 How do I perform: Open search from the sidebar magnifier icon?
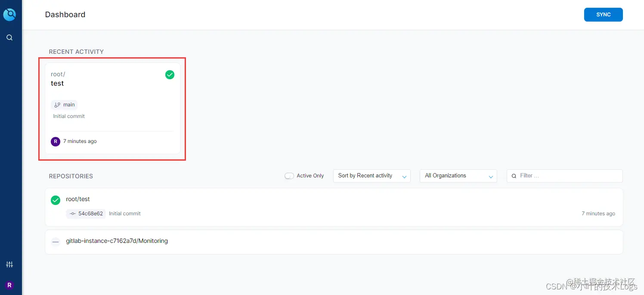click(x=9, y=37)
